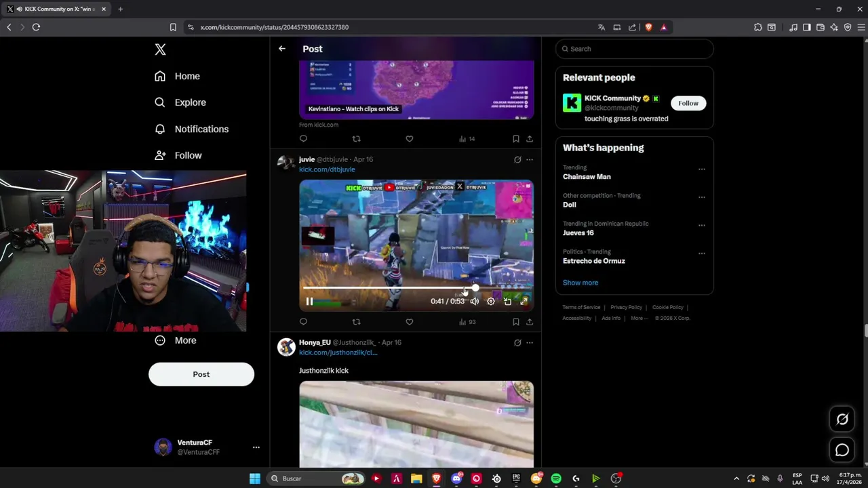Open Windows Start menu
The image size is (868, 488).
coord(254,479)
